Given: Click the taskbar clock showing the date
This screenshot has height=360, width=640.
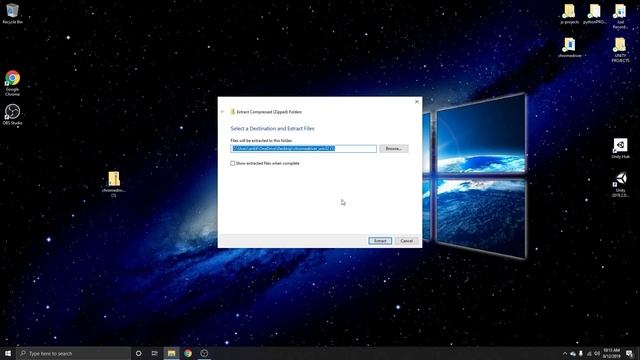Looking at the screenshot, I should coord(611,353).
